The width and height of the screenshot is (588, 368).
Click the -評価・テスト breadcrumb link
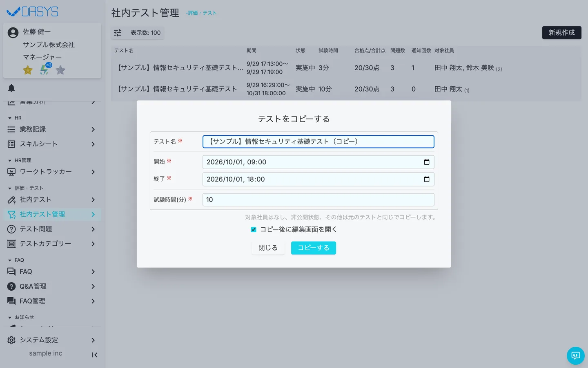click(201, 13)
